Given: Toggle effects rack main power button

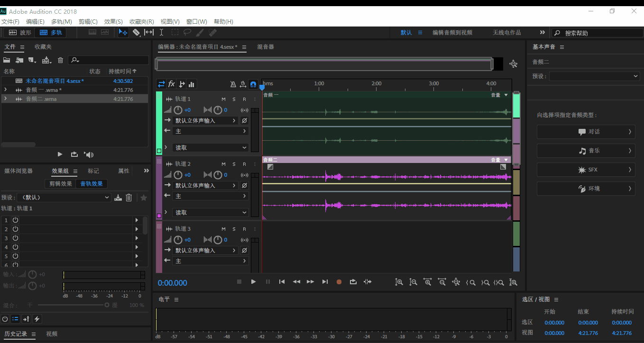Looking at the screenshot, I should click(x=5, y=319).
